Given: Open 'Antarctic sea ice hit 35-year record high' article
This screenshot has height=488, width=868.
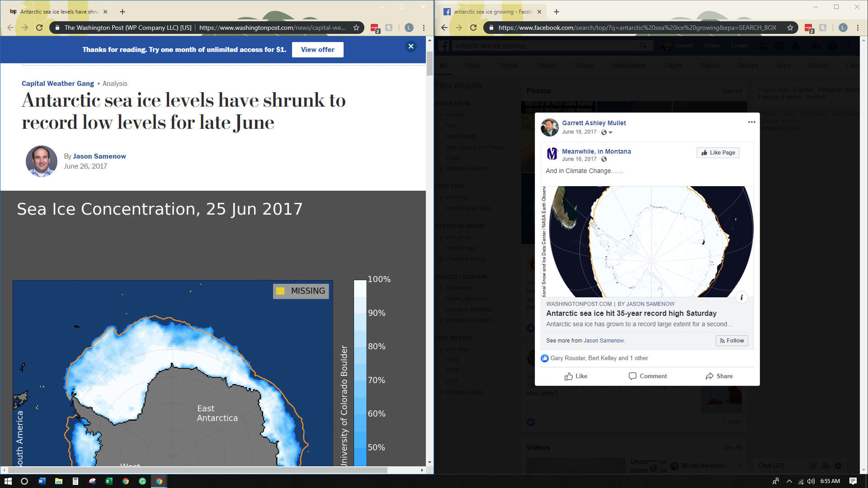Looking at the screenshot, I should pyautogui.click(x=631, y=314).
